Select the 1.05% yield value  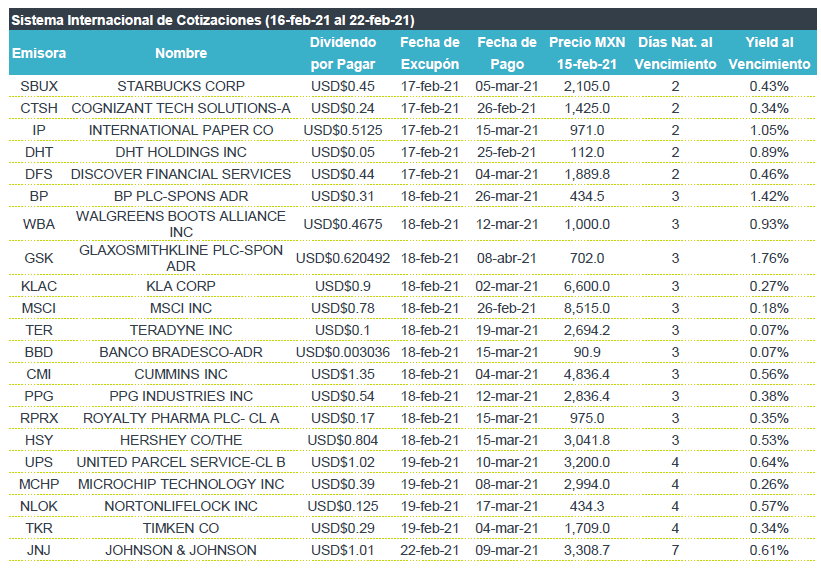point(769,130)
